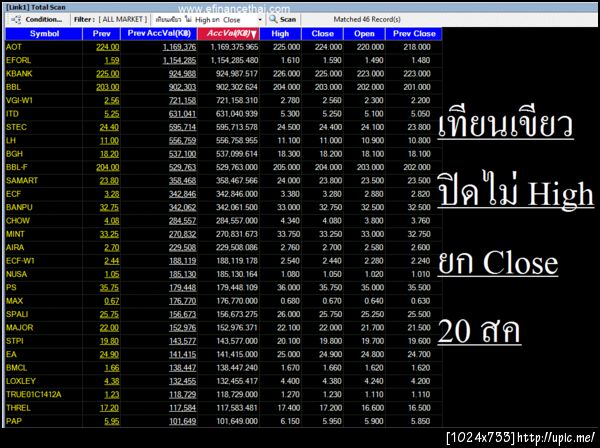
Task: Sort by Open column header
Action: (364, 34)
